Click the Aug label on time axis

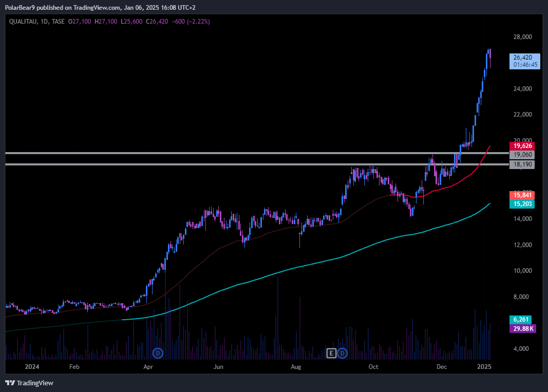[x=295, y=367]
